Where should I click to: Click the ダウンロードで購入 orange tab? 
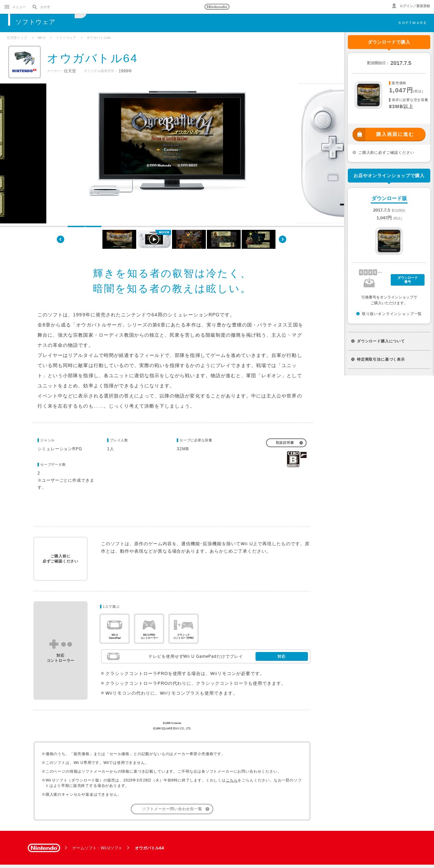tap(389, 42)
